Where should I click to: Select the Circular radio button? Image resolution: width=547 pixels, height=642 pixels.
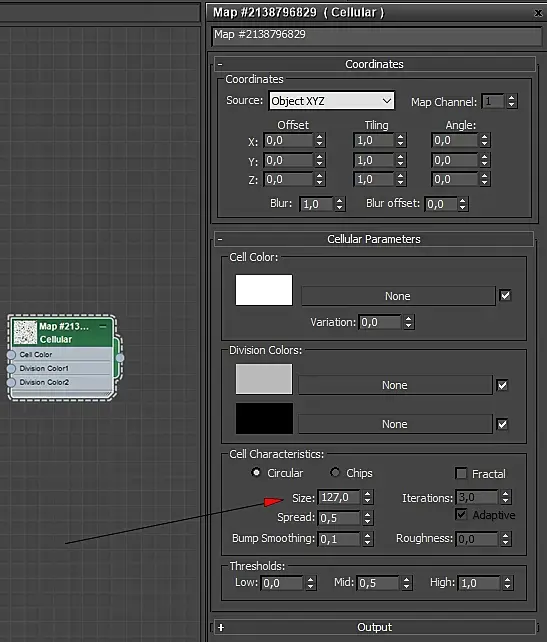(256, 472)
